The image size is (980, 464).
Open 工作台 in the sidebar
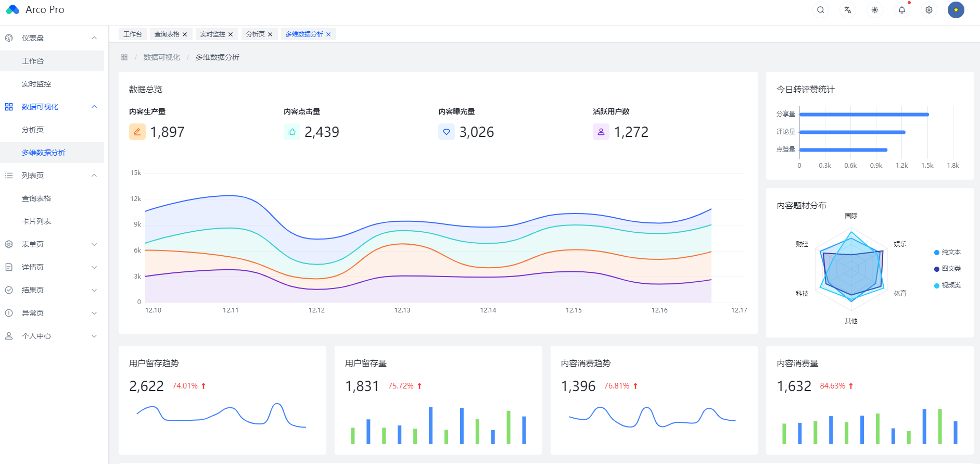pos(52,61)
